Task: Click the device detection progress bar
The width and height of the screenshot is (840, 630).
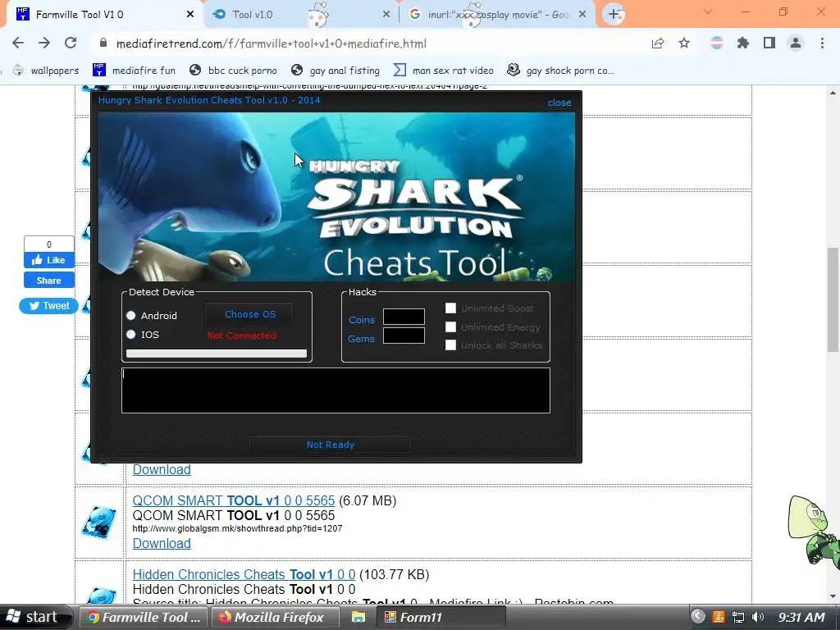Action: pyautogui.click(x=217, y=354)
